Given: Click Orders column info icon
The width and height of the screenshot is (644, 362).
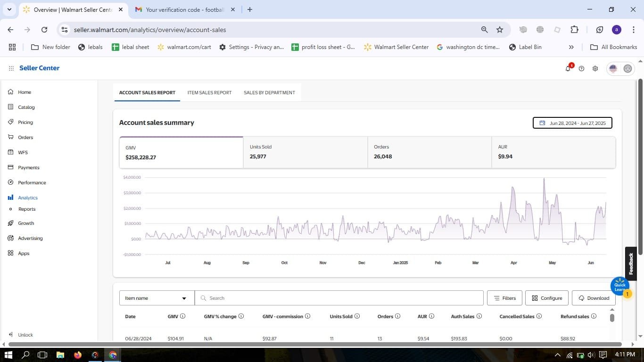Looking at the screenshot, I should click(397, 316).
